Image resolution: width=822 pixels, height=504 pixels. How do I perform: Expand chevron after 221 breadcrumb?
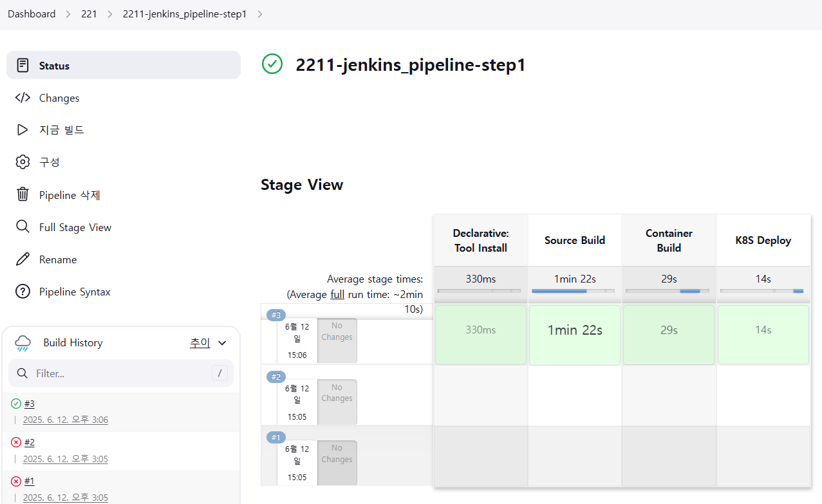point(110,14)
